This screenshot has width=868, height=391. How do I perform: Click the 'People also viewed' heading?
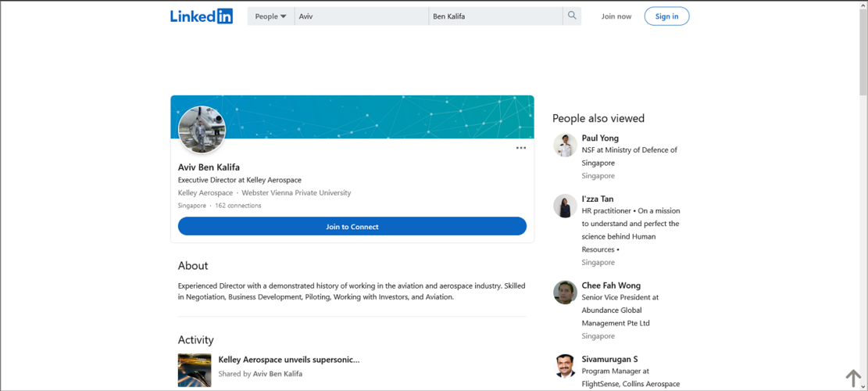point(598,118)
